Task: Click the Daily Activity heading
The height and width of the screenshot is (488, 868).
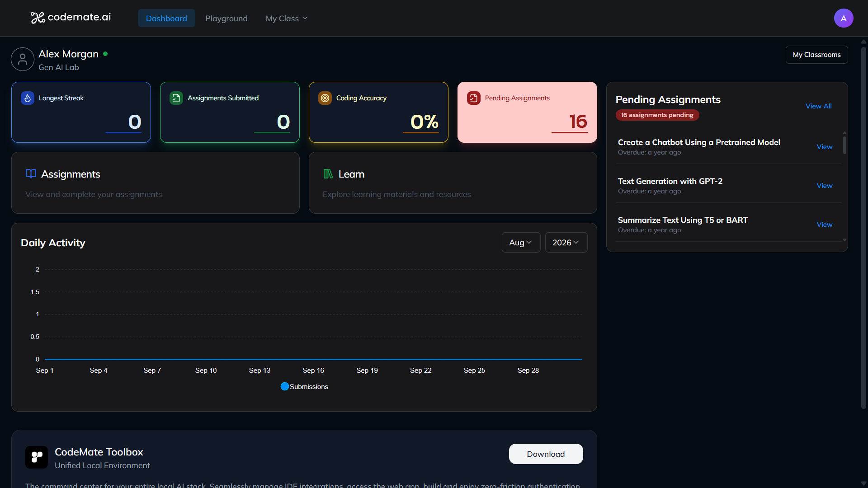Action: tap(53, 243)
